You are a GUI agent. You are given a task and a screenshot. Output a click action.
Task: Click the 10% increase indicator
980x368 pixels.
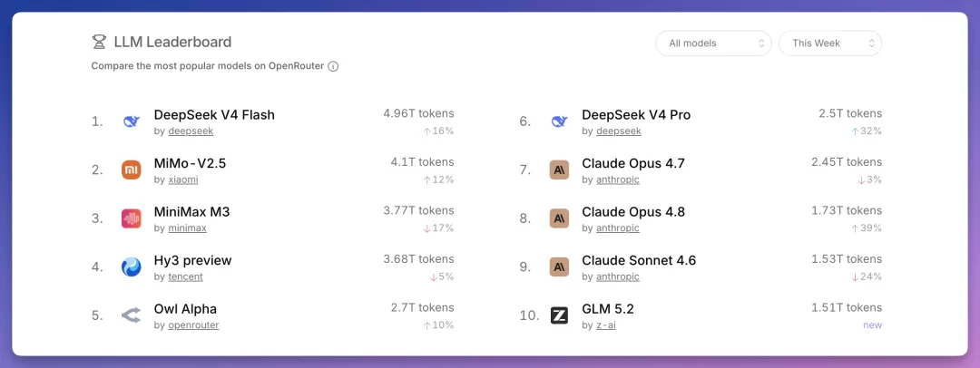coord(438,325)
